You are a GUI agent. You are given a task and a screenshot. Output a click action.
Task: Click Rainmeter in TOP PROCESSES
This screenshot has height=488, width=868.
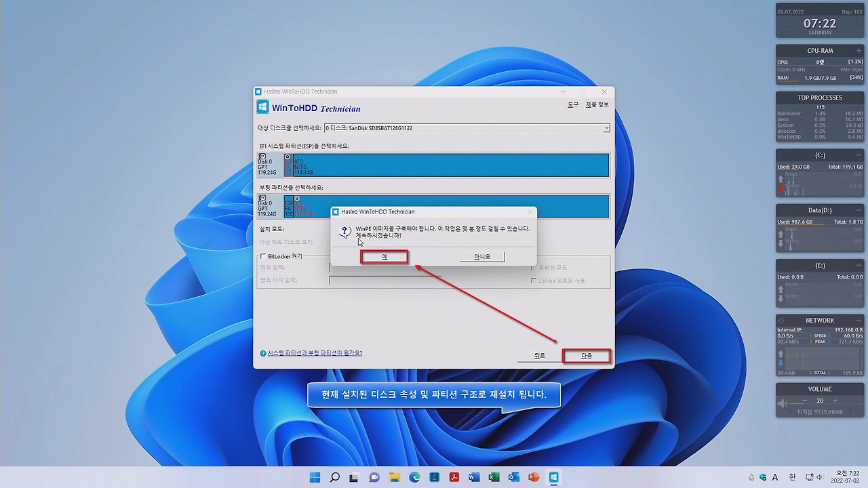coord(820,113)
